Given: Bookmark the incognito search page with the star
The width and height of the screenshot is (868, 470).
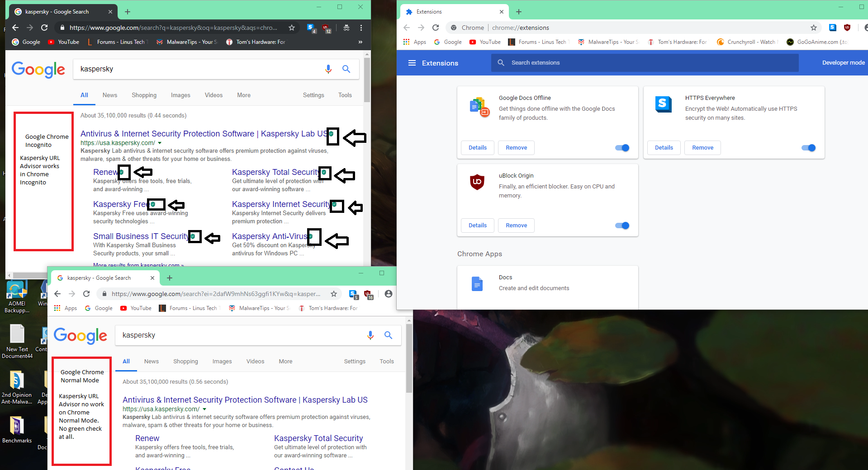Looking at the screenshot, I should [x=292, y=28].
